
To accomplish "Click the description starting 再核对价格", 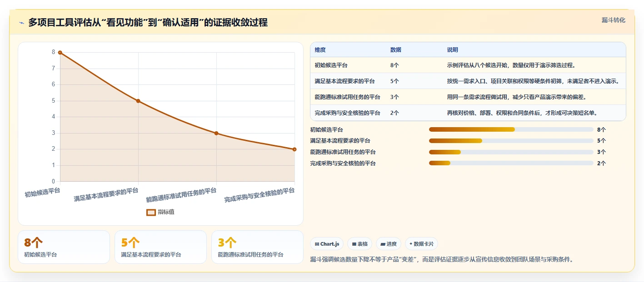I will (522, 113).
